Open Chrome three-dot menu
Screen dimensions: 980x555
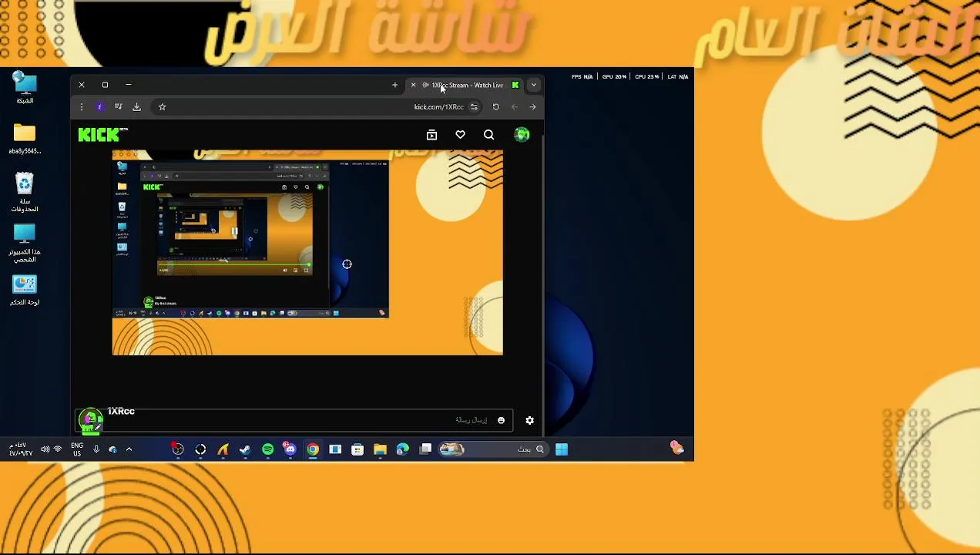click(x=81, y=107)
